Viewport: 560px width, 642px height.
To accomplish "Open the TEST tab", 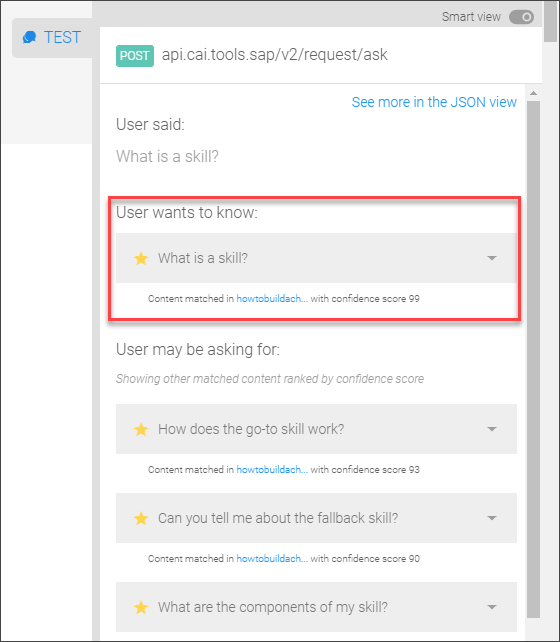I will click(52, 38).
